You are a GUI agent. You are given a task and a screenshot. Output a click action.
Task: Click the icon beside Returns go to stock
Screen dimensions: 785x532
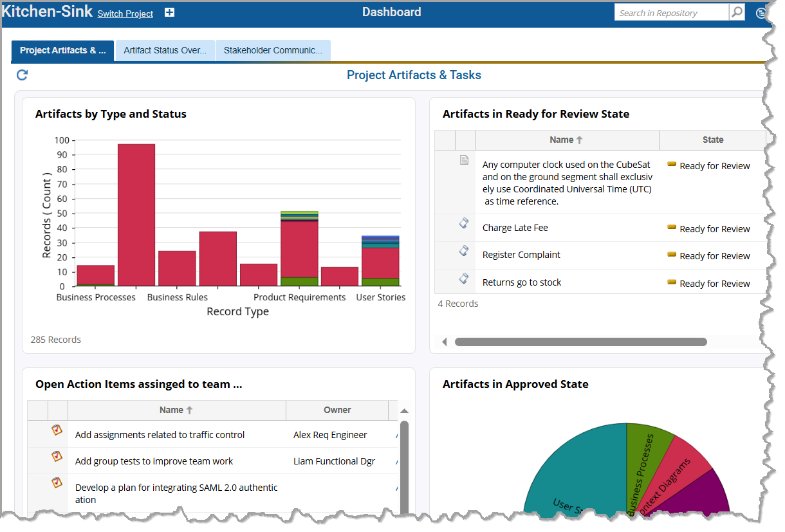tap(464, 278)
